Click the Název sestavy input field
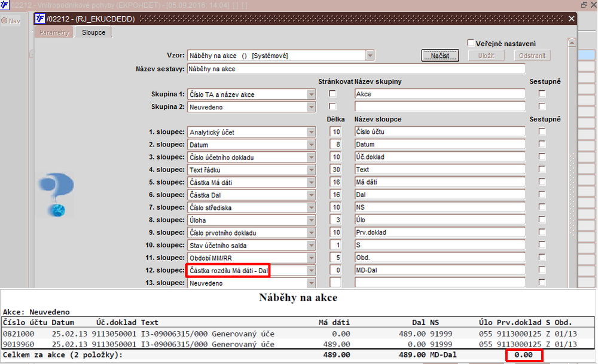The height and width of the screenshot is (364, 598). 356,69
